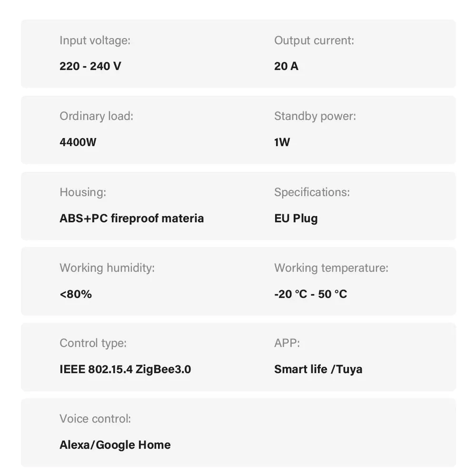Click the Standby power label
The height and width of the screenshot is (474, 476).
(315, 116)
